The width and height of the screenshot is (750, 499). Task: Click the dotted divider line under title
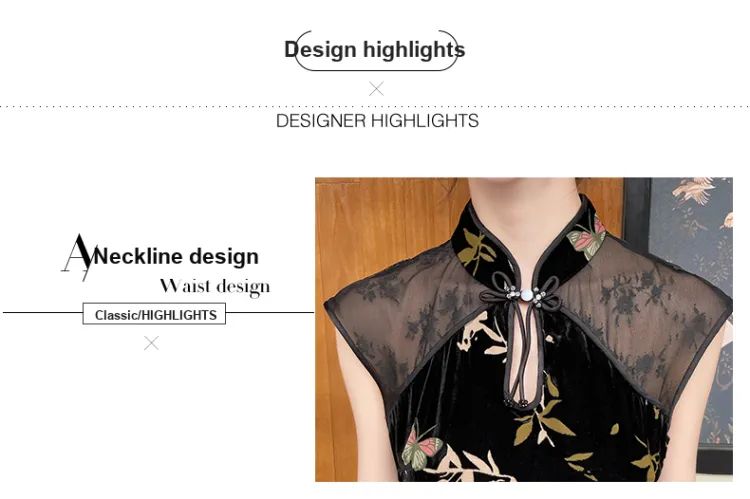coord(375,107)
